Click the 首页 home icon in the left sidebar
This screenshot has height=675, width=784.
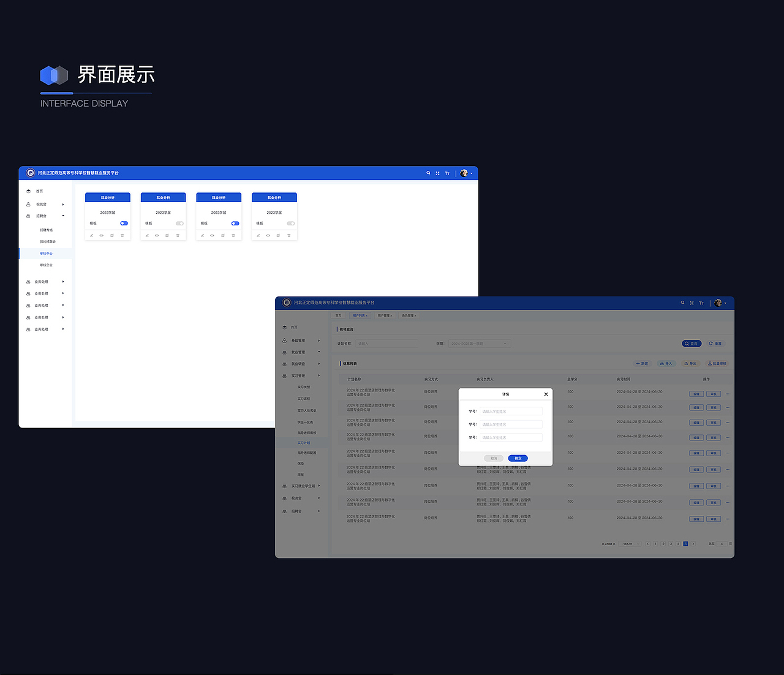(28, 191)
